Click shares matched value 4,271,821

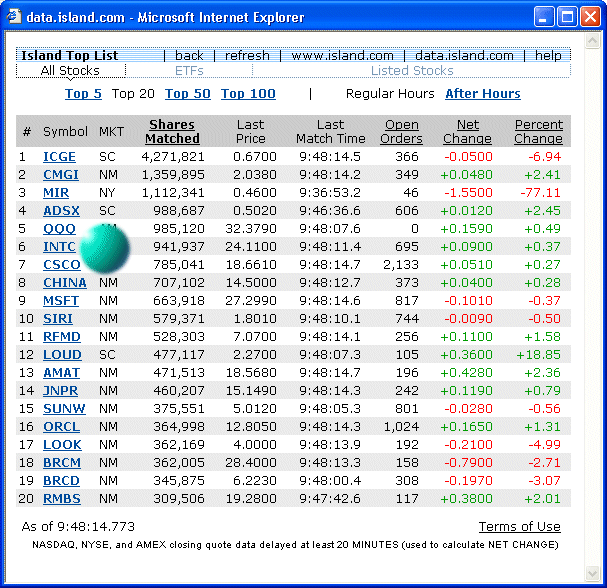pyautogui.click(x=173, y=156)
